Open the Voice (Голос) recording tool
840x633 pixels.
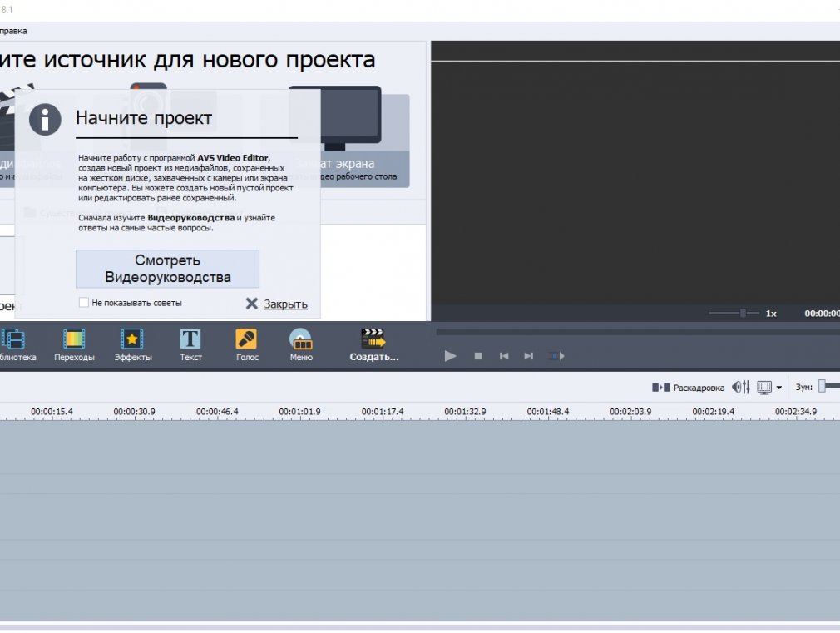(247, 345)
